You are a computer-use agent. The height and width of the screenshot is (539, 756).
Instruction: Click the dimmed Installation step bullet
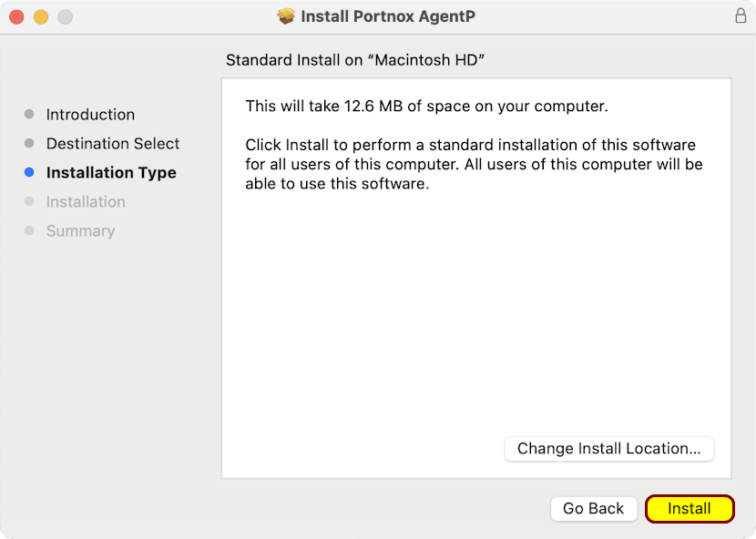click(29, 201)
